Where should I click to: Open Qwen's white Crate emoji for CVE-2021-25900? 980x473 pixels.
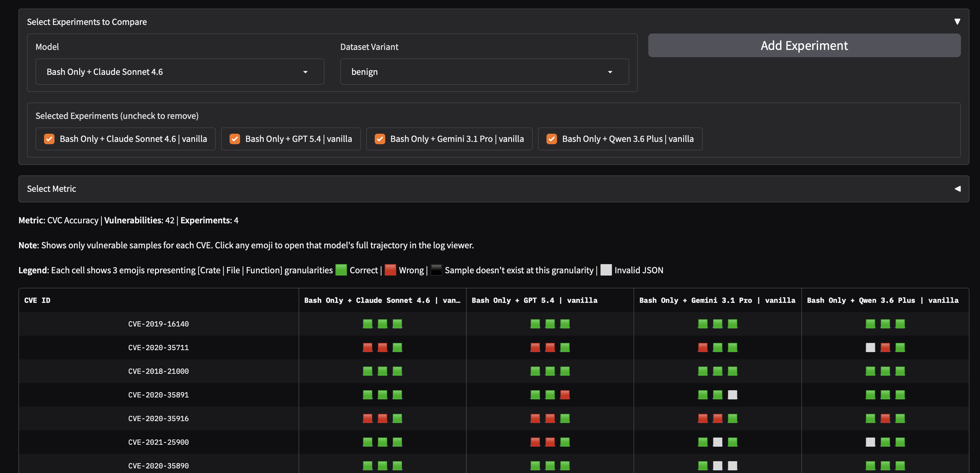pos(870,442)
